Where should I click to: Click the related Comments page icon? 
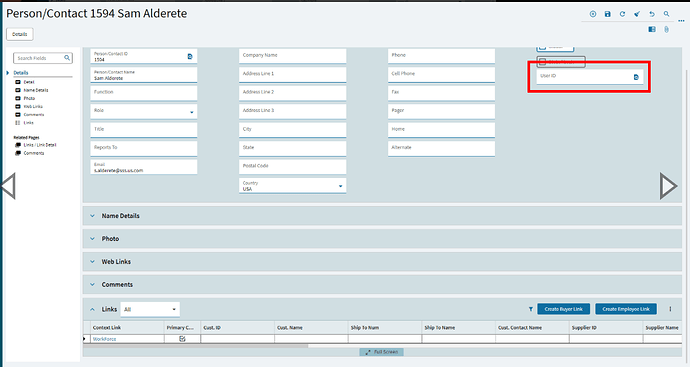tap(18, 153)
